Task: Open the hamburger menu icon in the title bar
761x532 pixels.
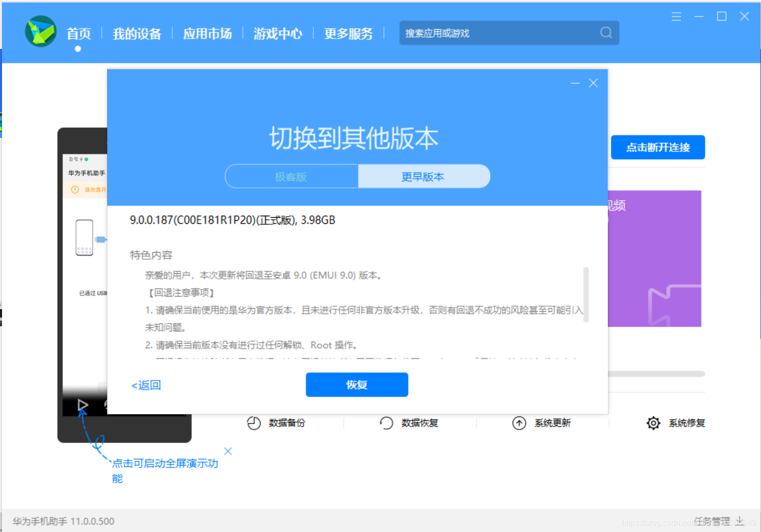Action: [x=676, y=17]
